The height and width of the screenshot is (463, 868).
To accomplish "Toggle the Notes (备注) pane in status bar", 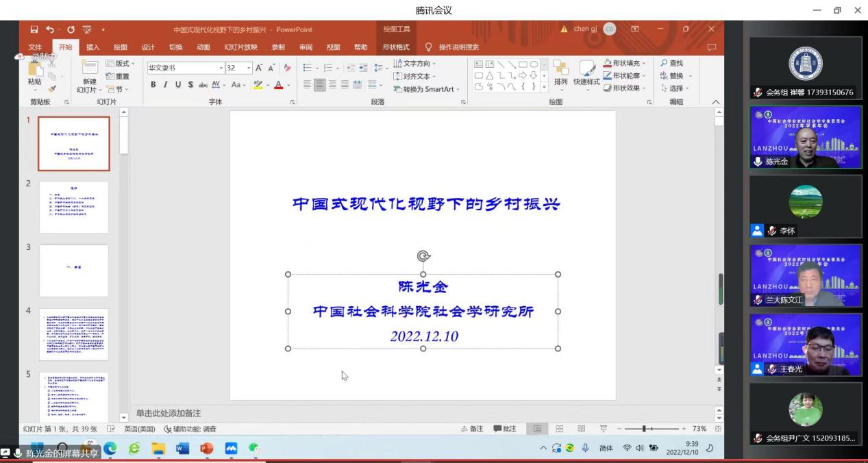I will point(472,429).
